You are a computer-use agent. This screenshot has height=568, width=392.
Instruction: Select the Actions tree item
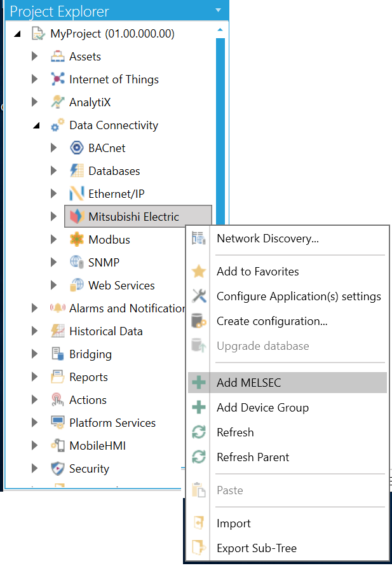88,400
